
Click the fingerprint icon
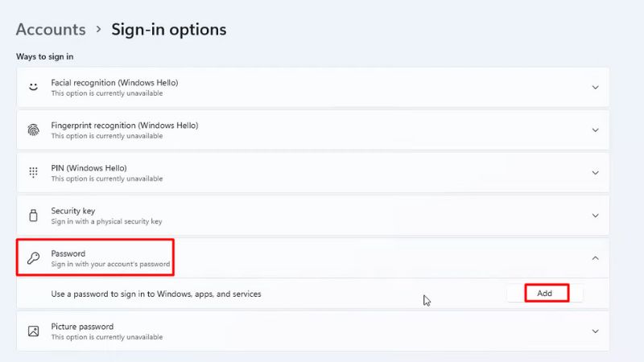pos(33,130)
